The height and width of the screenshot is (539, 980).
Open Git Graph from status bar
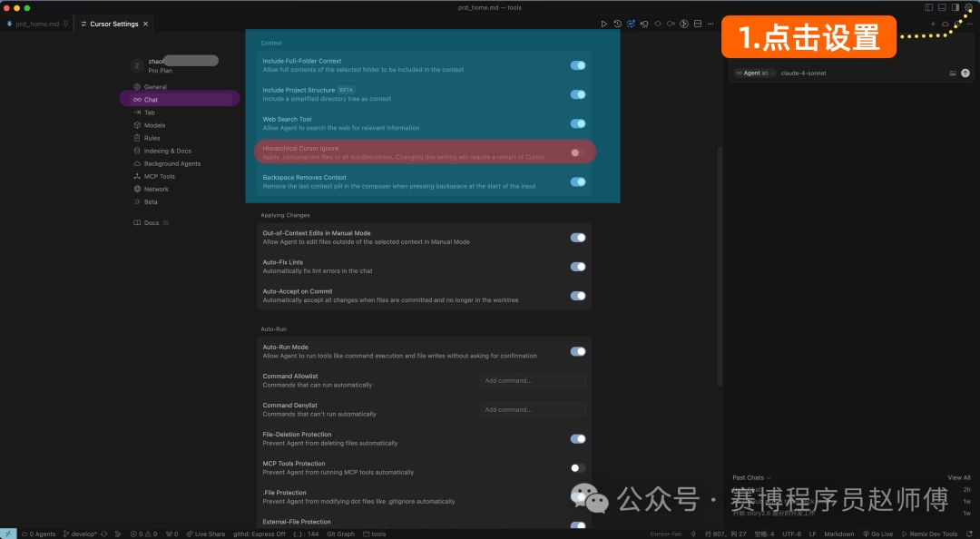point(340,534)
